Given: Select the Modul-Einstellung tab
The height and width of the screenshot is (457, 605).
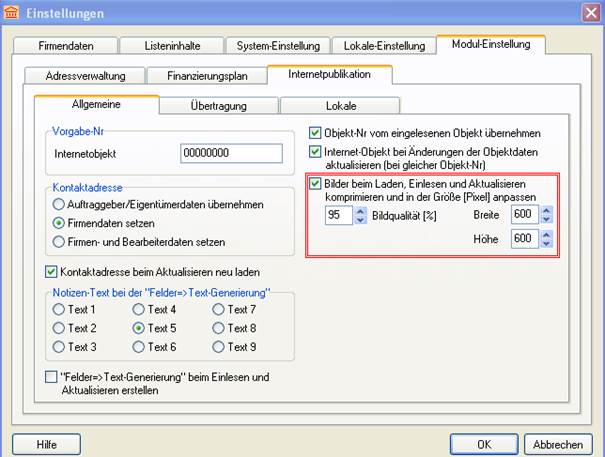Looking at the screenshot, I should tap(491, 44).
